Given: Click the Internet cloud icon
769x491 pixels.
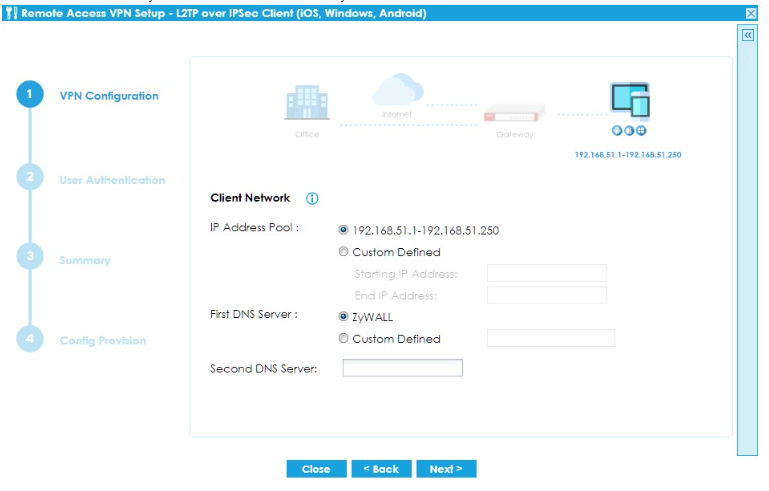Looking at the screenshot, I should [397, 90].
